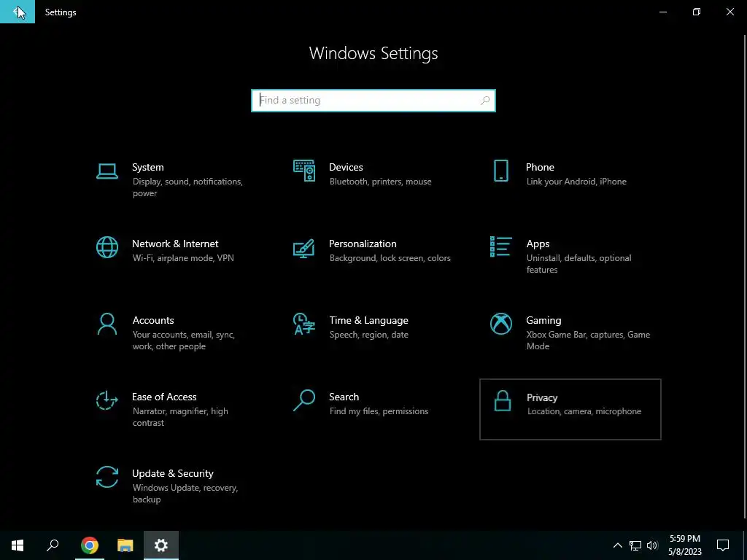The height and width of the screenshot is (560, 747).
Task: Launch Chrome from the taskbar
Action: point(90,545)
